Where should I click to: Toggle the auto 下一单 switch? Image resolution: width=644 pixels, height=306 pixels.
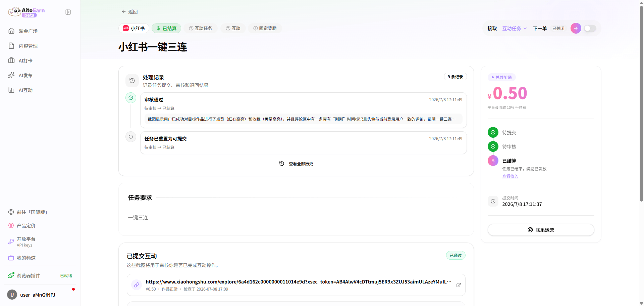[590, 28]
